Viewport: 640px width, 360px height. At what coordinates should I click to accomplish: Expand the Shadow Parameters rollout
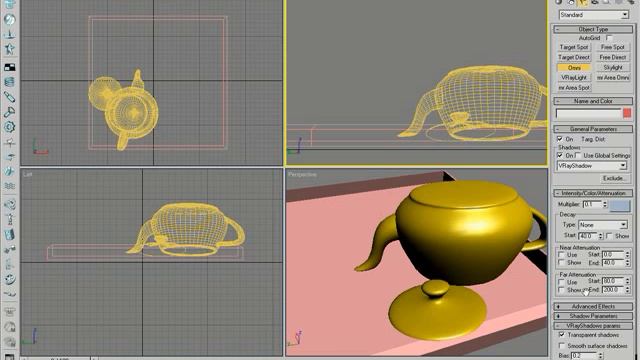pyautogui.click(x=593, y=316)
